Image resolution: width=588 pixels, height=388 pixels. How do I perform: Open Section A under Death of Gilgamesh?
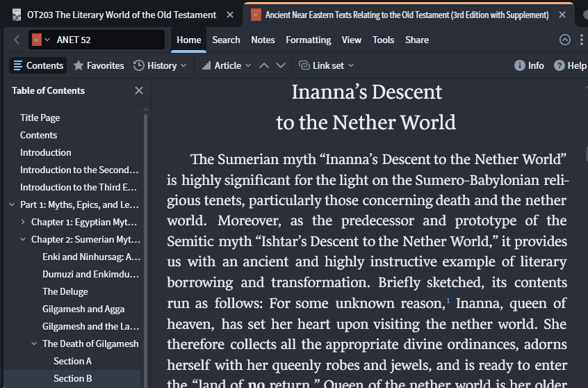tap(72, 361)
